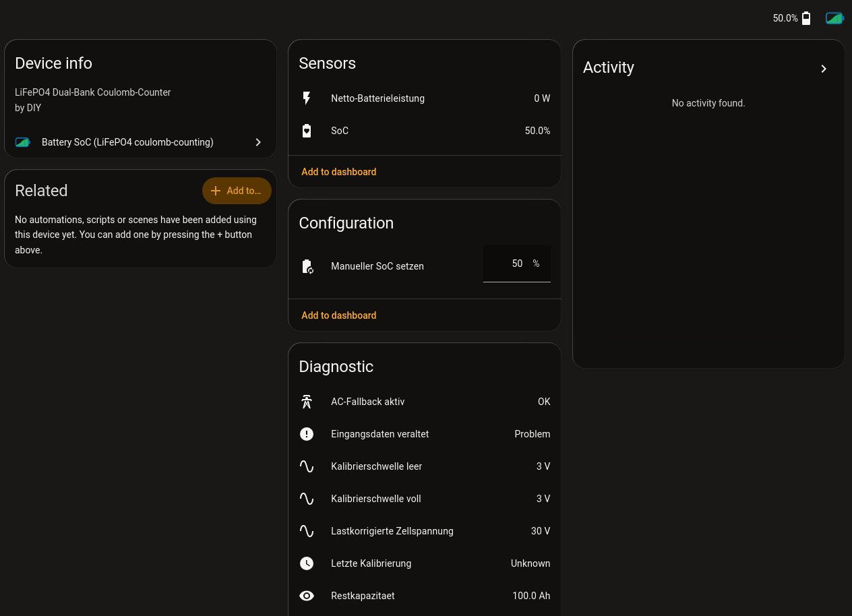Viewport: 852px width, 616px height.
Task: Click the 100.0 Ah capacity value
Action: [x=531, y=596]
